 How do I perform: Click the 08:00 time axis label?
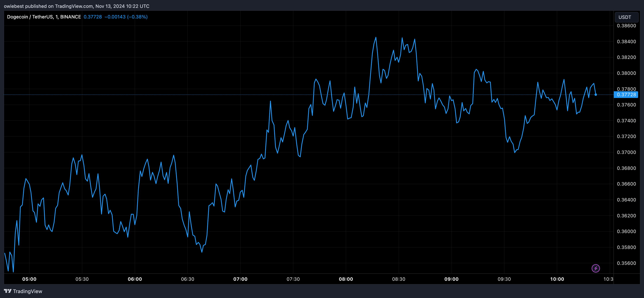(x=346, y=279)
